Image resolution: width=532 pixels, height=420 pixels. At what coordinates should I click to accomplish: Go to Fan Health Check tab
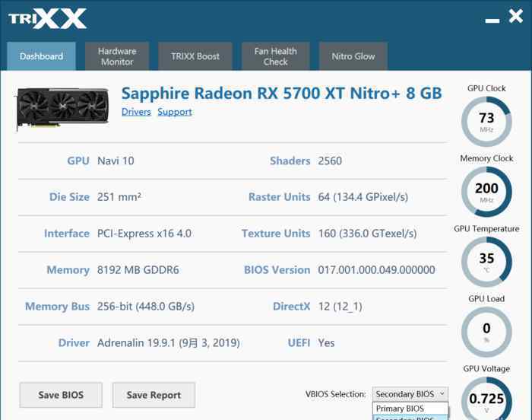click(275, 56)
